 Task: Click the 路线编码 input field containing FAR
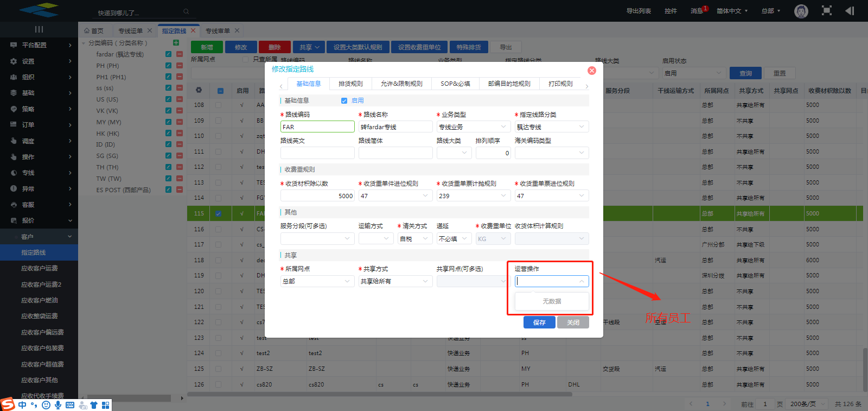317,127
